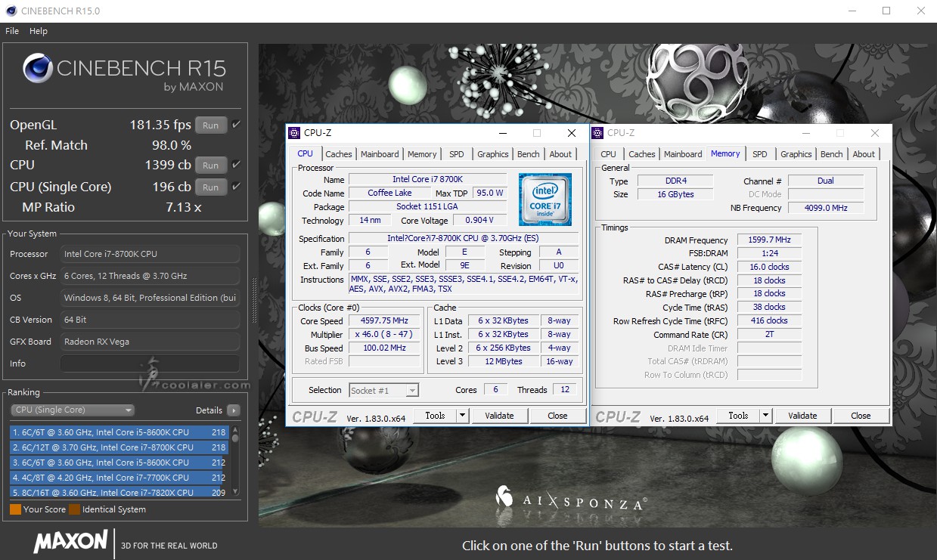The height and width of the screenshot is (560, 937).
Task: Open Tools dropdown arrow in Memory window
Action: 766,416
